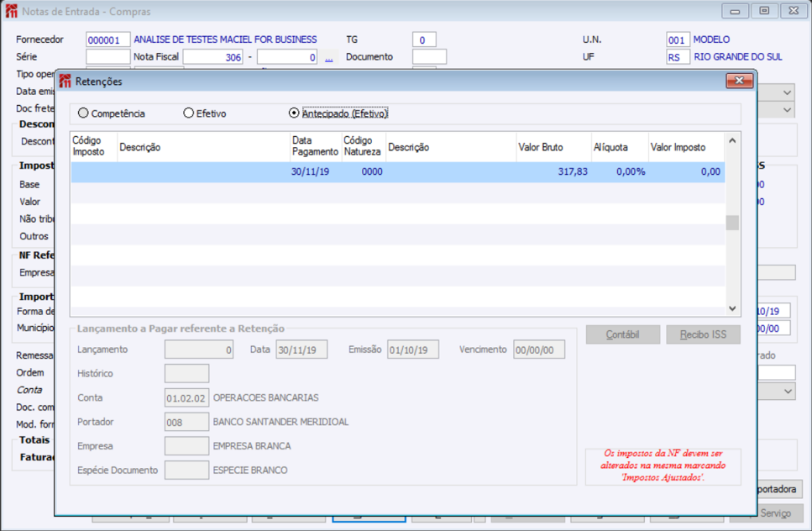
Task: Click the Vencimento date field
Action: [539, 350]
